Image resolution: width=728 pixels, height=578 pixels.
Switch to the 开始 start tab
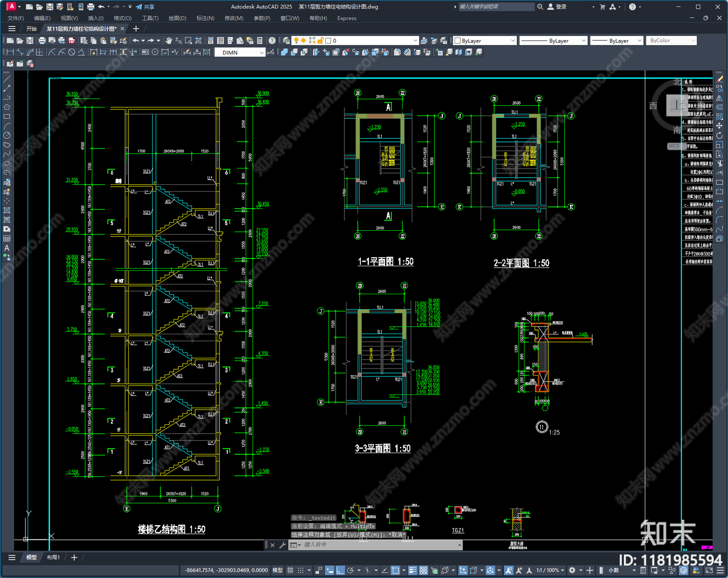tap(31, 29)
